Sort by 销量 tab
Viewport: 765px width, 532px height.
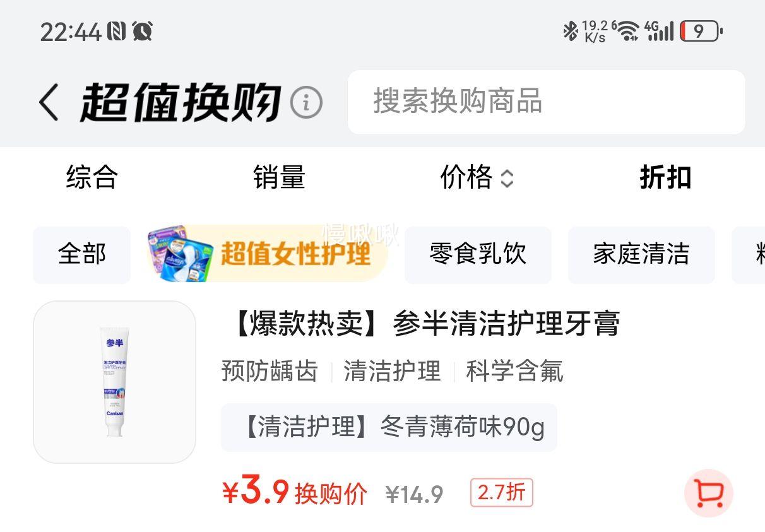(279, 177)
